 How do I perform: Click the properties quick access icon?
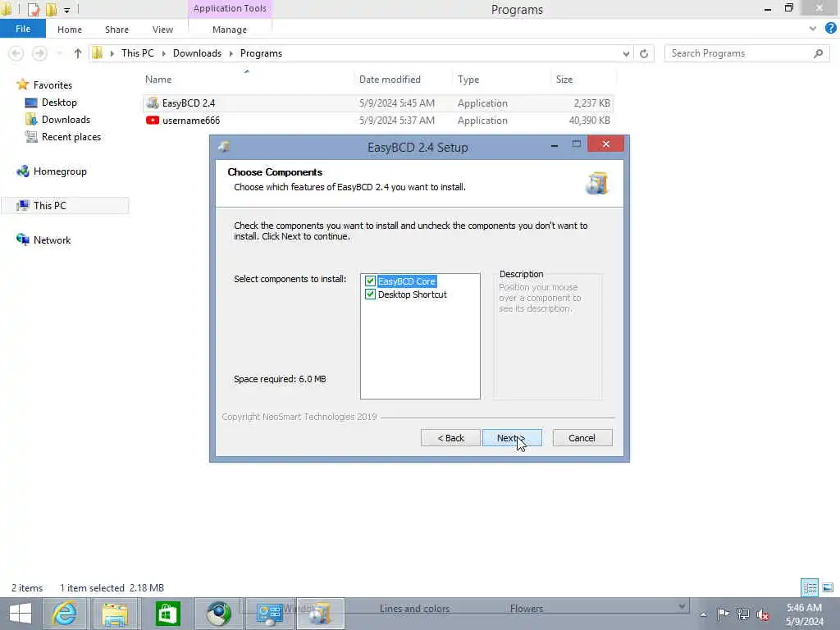(x=34, y=9)
